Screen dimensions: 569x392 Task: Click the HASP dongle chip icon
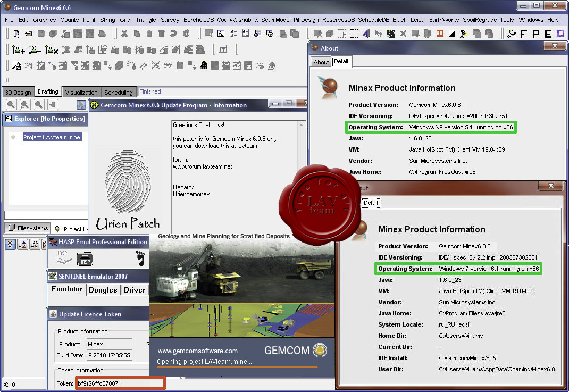[85, 259]
